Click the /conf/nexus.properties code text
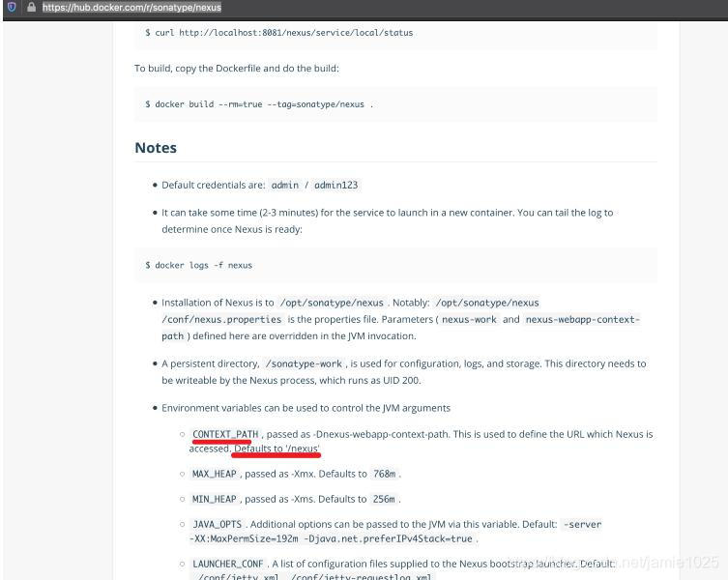728x580 pixels. [221, 320]
